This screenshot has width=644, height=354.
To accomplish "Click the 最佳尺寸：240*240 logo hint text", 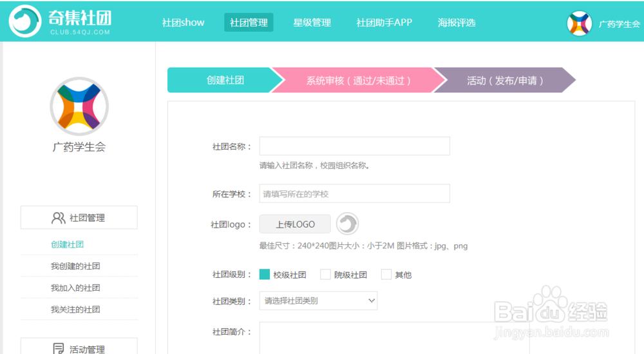I will [363, 246].
